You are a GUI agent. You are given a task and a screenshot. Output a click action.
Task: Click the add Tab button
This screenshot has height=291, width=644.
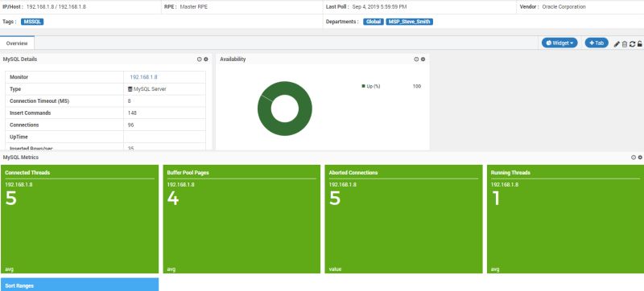pyautogui.click(x=597, y=43)
